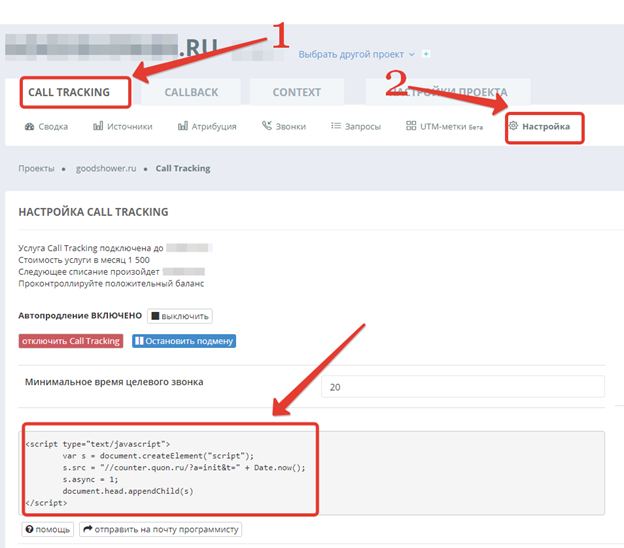Click Стоимость услуги в месяц 1 500 text
624x548 pixels.
[84, 260]
